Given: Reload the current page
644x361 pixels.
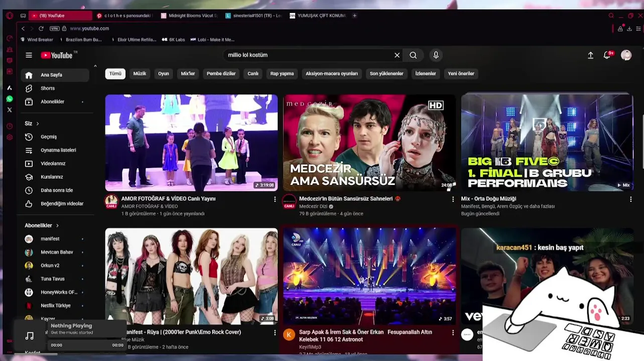Looking at the screenshot, I should click(x=41, y=29).
